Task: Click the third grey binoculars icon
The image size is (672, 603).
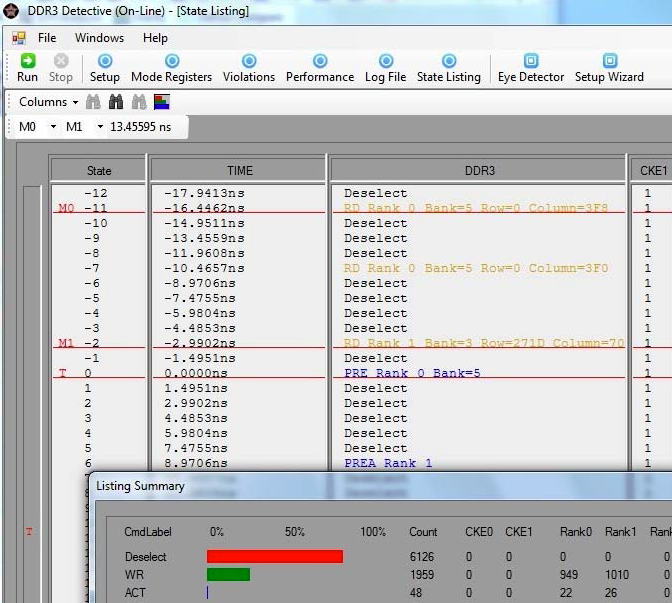Action: pos(139,102)
